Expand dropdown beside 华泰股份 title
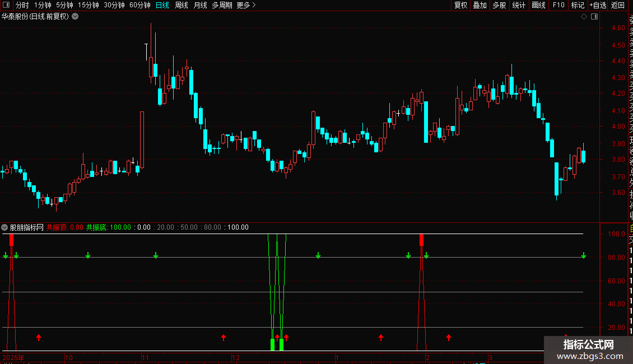The image size is (633, 364). coord(75,17)
